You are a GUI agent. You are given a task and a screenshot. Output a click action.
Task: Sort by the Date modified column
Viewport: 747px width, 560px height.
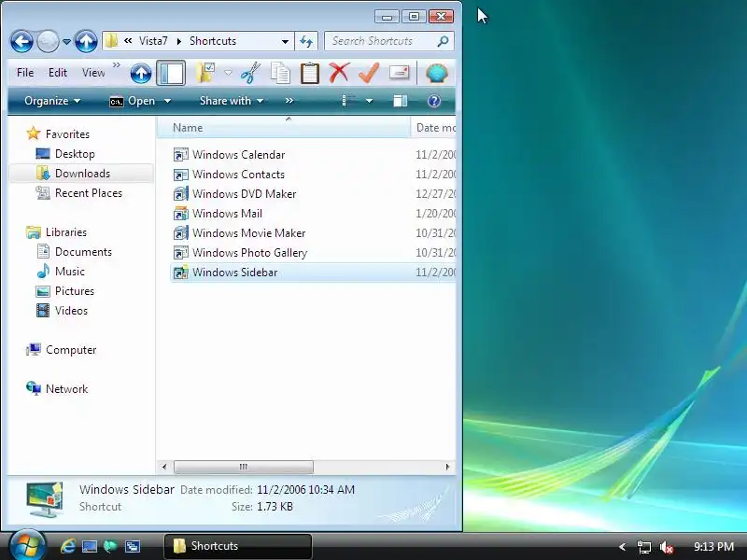click(x=433, y=128)
